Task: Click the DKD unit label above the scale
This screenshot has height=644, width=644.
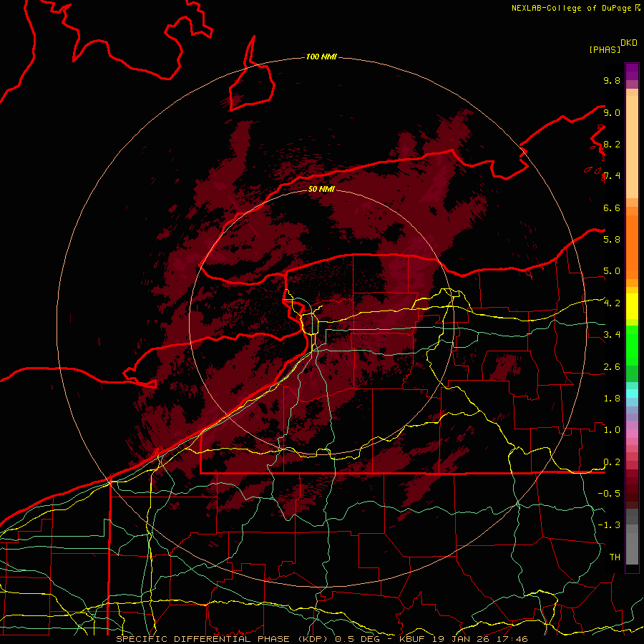Action: [629, 43]
